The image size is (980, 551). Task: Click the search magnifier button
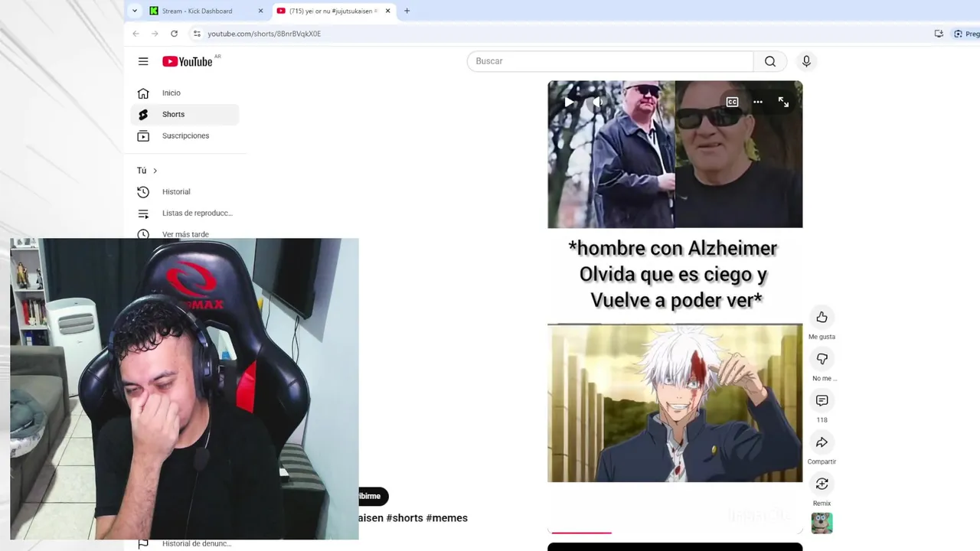point(770,61)
